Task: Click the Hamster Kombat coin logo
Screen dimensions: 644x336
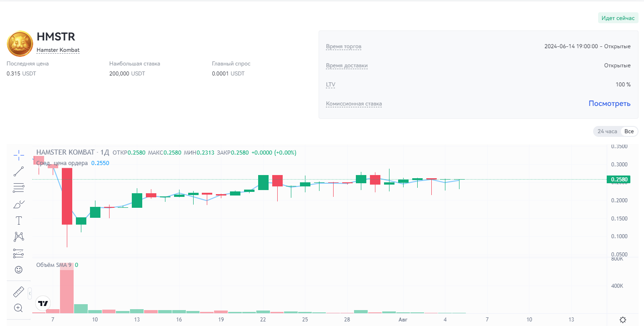Action: click(x=20, y=43)
